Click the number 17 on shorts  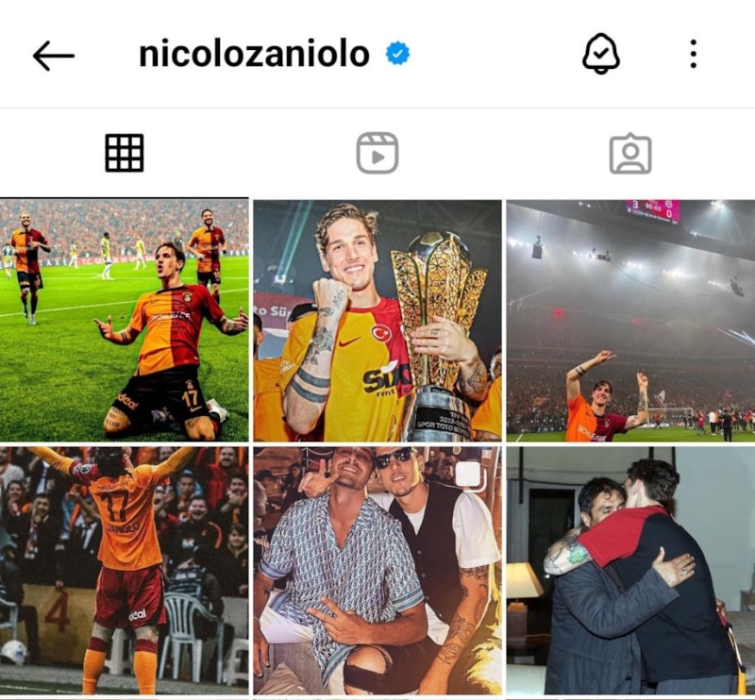click(x=191, y=399)
